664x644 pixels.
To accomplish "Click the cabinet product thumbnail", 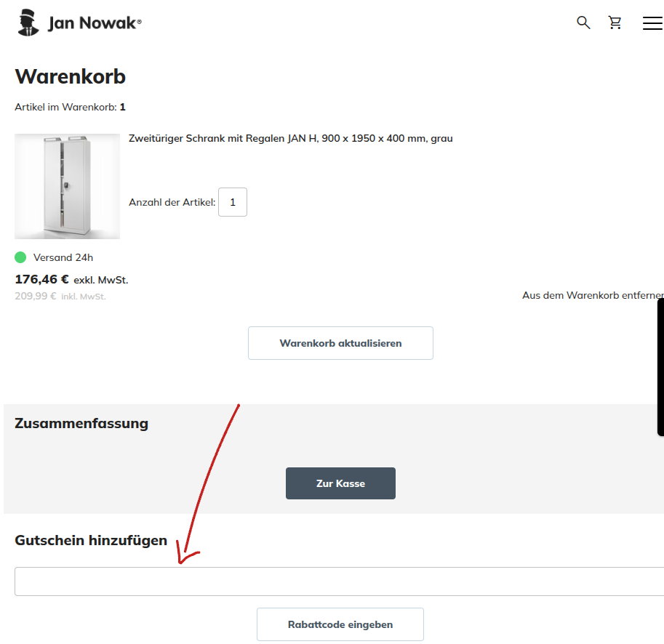I will [67, 186].
